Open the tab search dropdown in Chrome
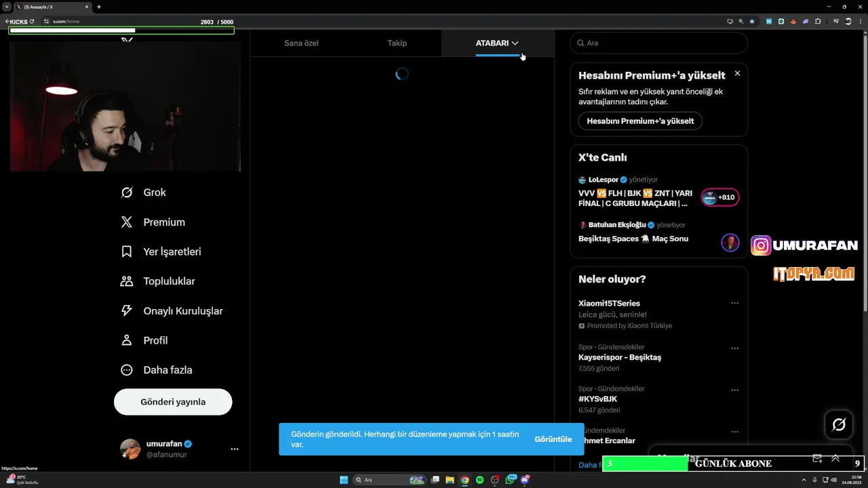 click(x=6, y=7)
